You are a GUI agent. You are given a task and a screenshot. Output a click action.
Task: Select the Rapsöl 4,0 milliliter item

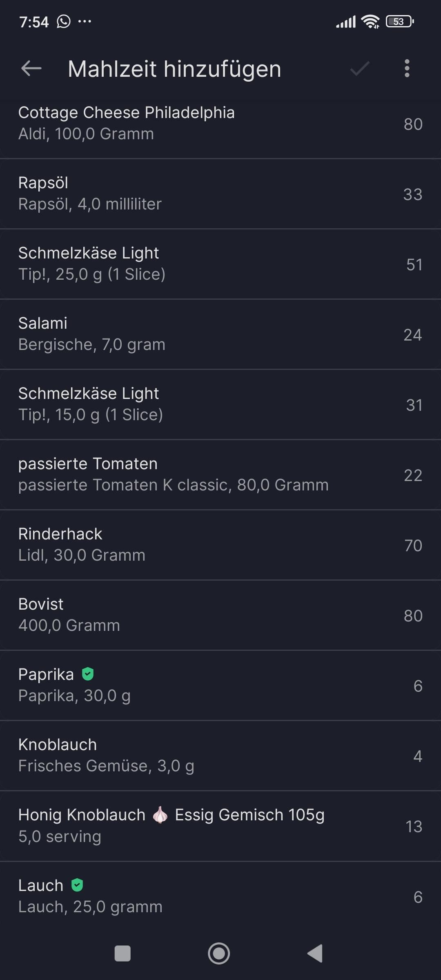pos(220,194)
